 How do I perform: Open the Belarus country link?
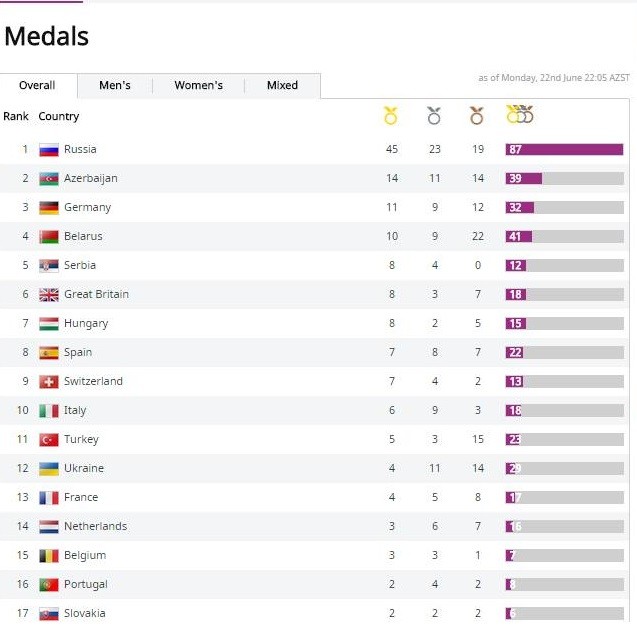(x=83, y=237)
